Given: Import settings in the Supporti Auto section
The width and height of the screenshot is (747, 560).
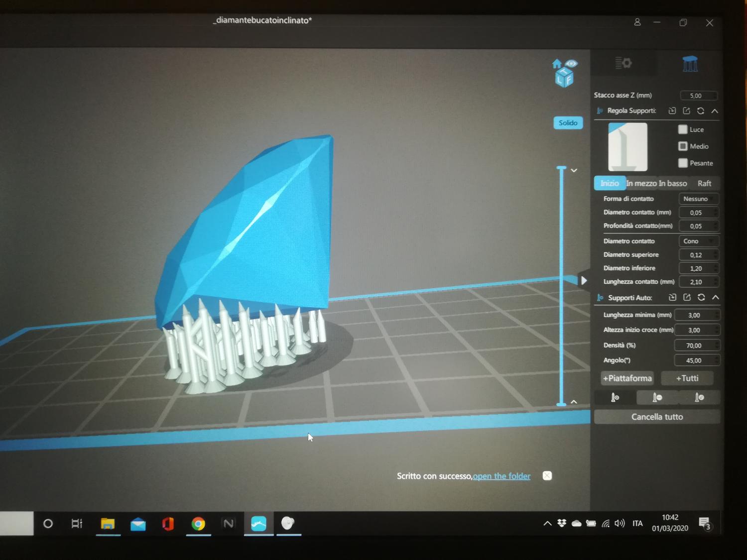Looking at the screenshot, I should click(x=672, y=298).
